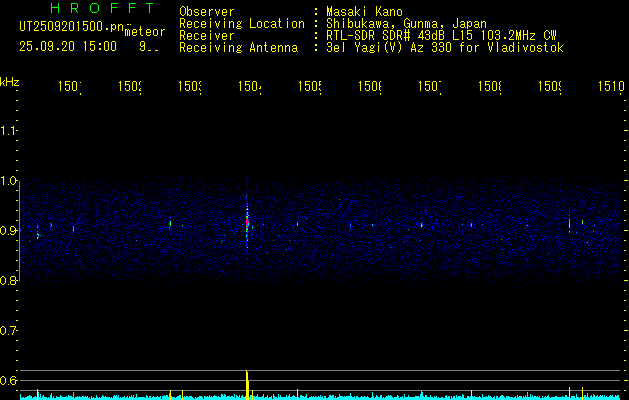Click the "Receiving Location" label
The image size is (629, 400).
pyautogui.click(x=242, y=24)
